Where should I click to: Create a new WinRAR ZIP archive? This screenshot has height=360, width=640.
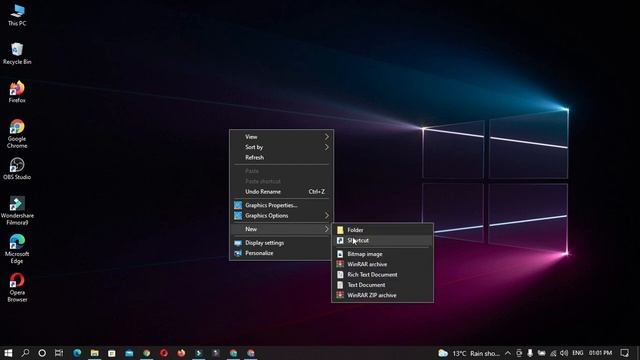tap(382, 295)
